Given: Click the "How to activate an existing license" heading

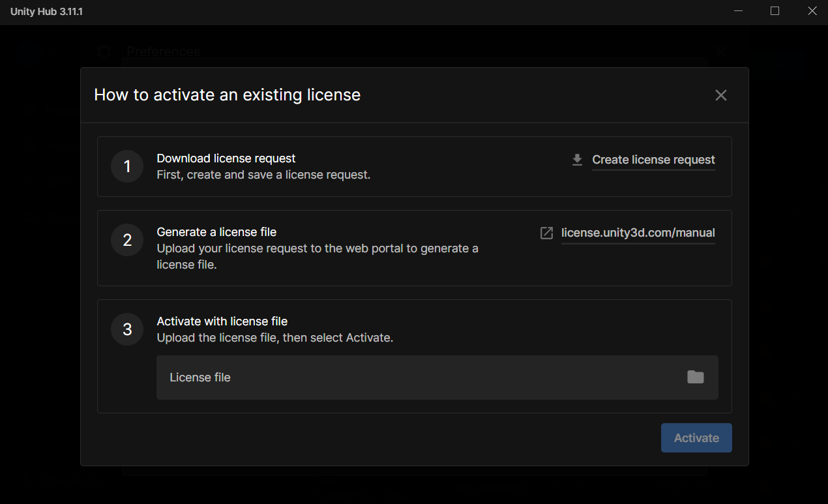Looking at the screenshot, I should pyautogui.click(x=228, y=95).
